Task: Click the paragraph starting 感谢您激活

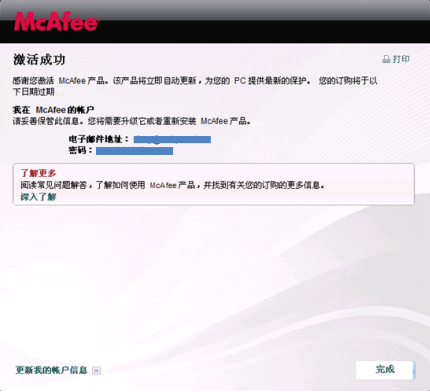Action: coord(195,86)
